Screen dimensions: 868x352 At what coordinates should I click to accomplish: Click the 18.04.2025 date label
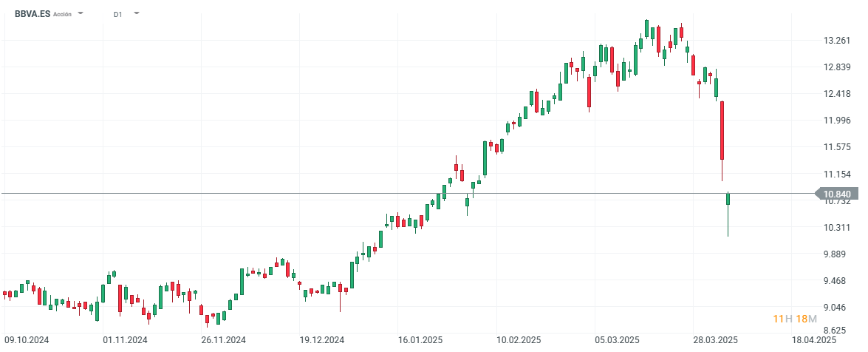tap(814, 339)
